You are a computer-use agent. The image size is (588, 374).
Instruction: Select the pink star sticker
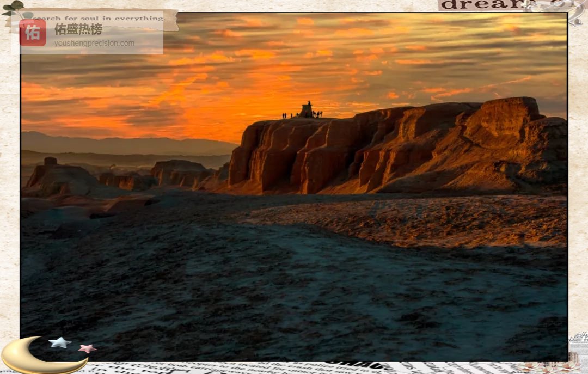tap(87, 348)
